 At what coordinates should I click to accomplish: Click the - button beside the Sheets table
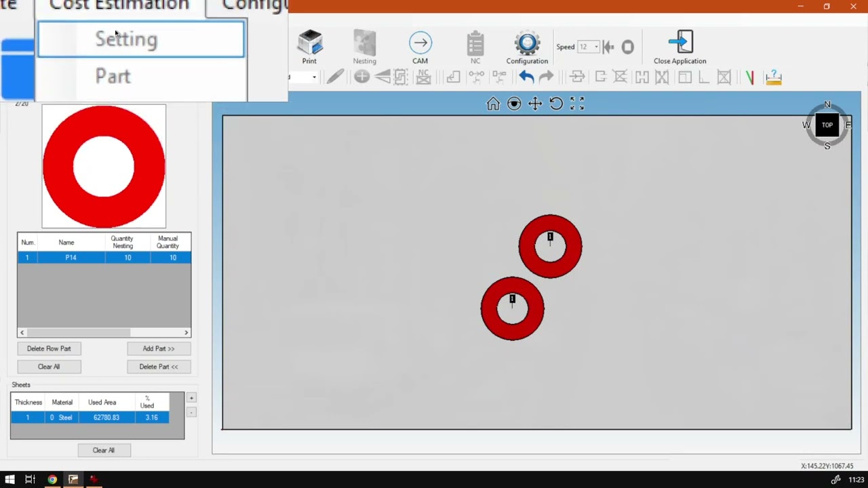coord(191,412)
